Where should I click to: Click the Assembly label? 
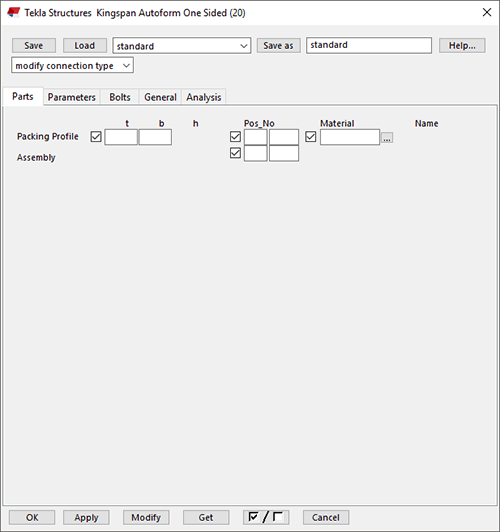(36, 157)
